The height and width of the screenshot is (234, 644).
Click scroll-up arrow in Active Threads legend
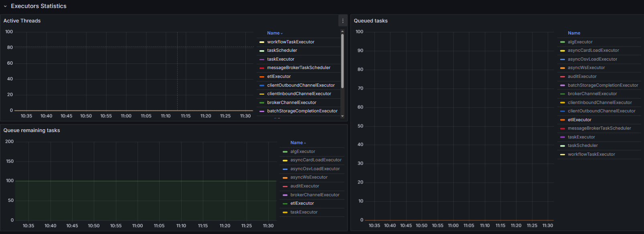click(x=342, y=31)
